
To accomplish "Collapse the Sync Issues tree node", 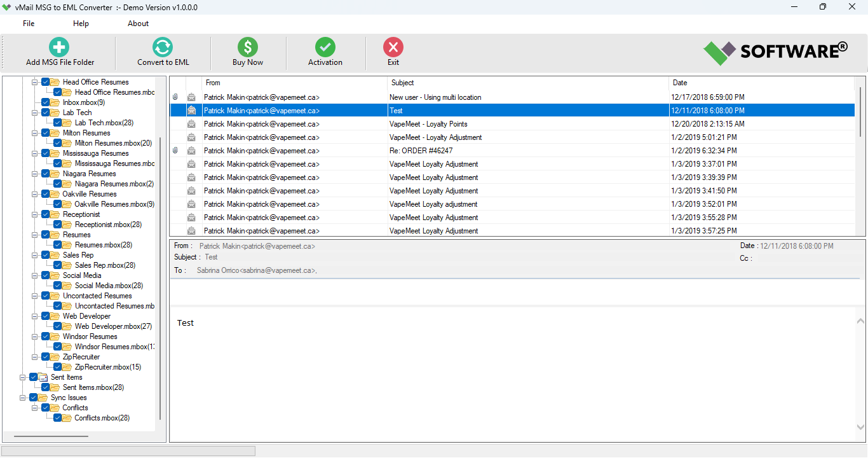I will pos(23,397).
